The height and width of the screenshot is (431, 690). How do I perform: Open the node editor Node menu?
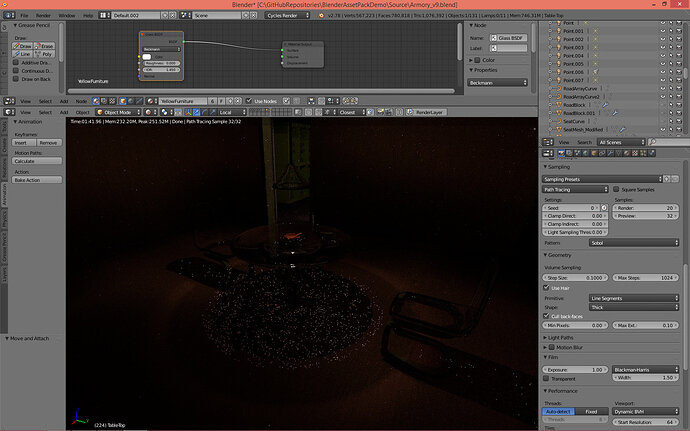81,101
